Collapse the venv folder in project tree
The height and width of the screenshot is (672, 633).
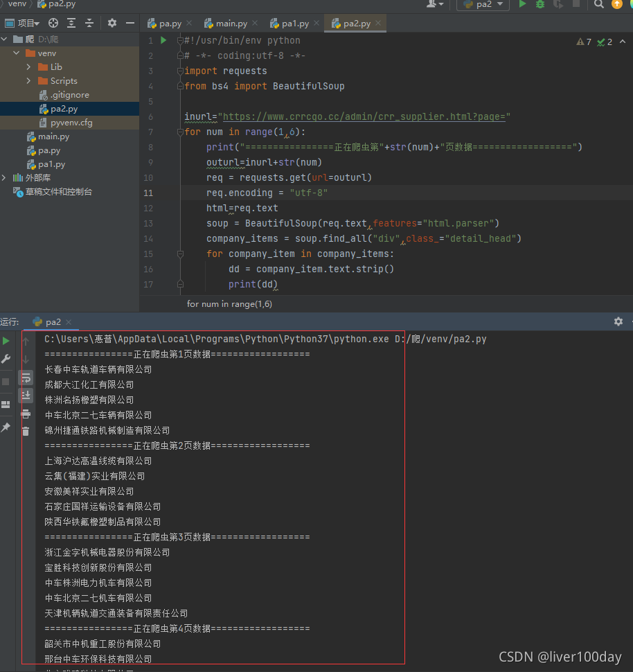pos(16,53)
